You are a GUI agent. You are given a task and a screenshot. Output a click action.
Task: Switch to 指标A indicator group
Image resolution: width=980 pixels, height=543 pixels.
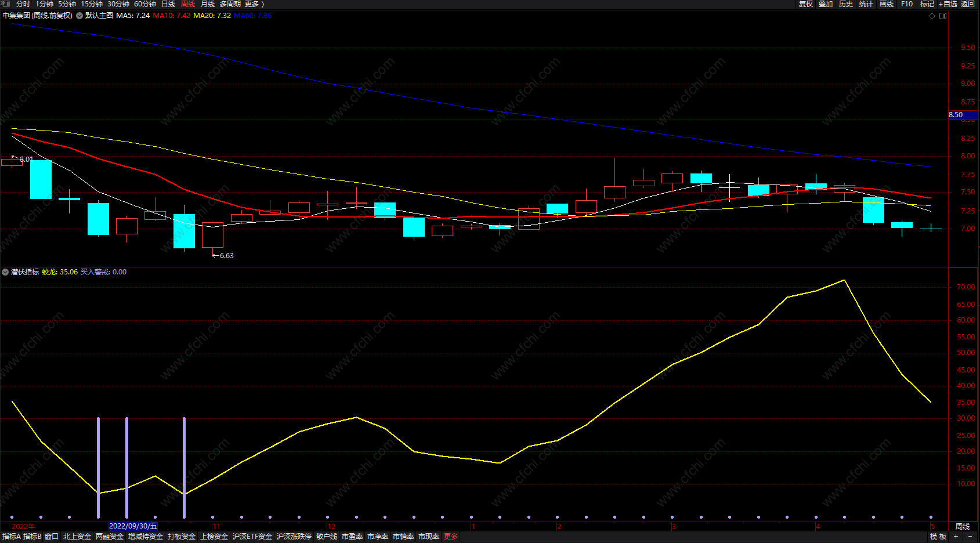point(11,537)
